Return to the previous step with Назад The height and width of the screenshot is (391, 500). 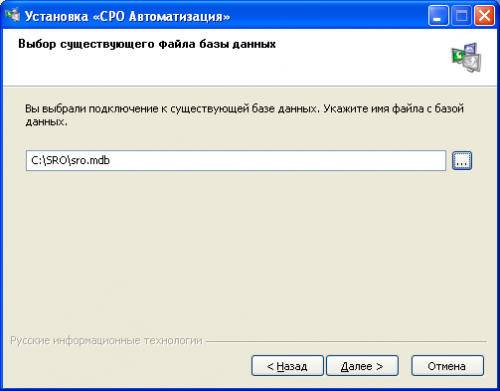(x=287, y=366)
